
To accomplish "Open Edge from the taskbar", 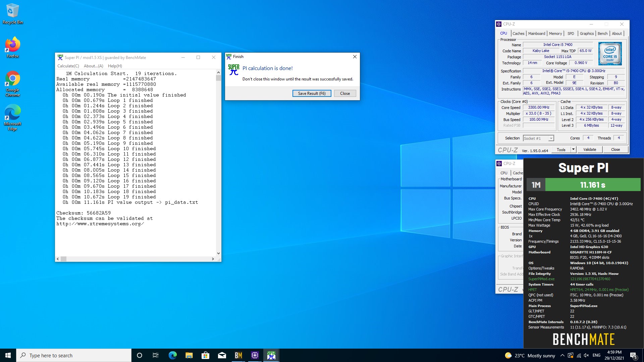I will [172, 355].
